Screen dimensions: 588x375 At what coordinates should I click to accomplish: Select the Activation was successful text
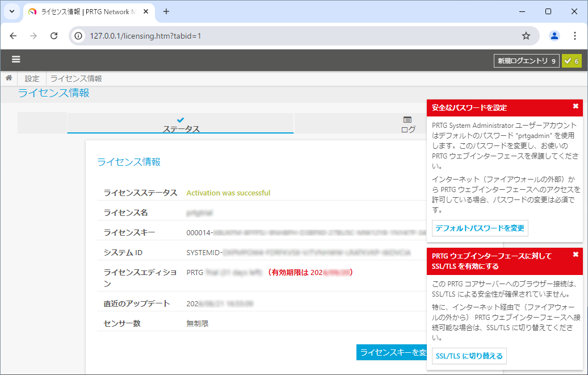point(228,193)
